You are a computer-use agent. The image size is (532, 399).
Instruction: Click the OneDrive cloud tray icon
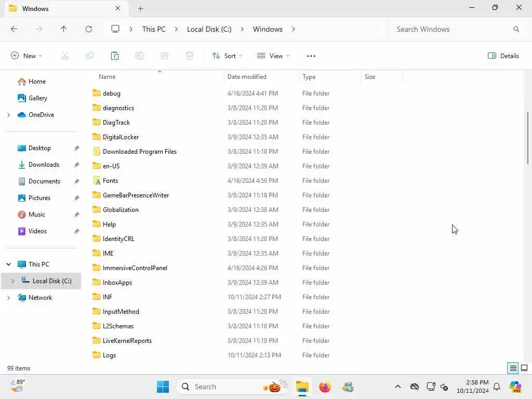coord(415,387)
